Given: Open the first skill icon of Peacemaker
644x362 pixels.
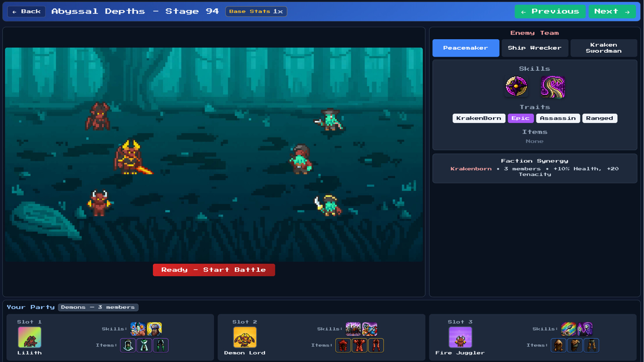Looking at the screenshot, I should 517,86.
